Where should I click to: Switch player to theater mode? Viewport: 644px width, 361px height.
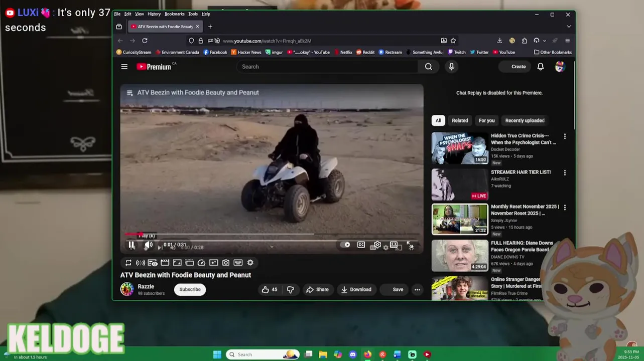click(x=394, y=245)
